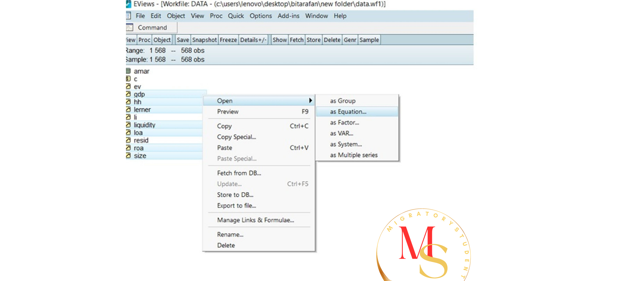The height and width of the screenshot is (281, 644).
Task: Choose 'as VAR...' from the submenu
Action: pyautogui.click(x=357, y=133)
